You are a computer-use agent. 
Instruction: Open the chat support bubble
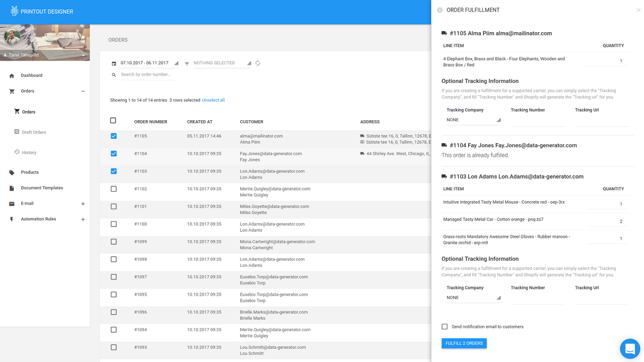pyautogui.click(x=629, y=348)
